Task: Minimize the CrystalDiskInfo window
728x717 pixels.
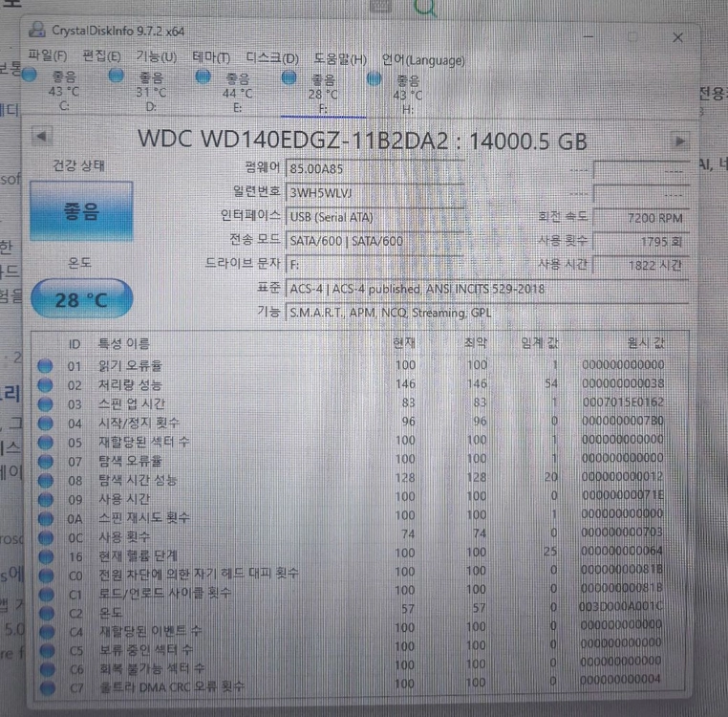Action: 589,36
